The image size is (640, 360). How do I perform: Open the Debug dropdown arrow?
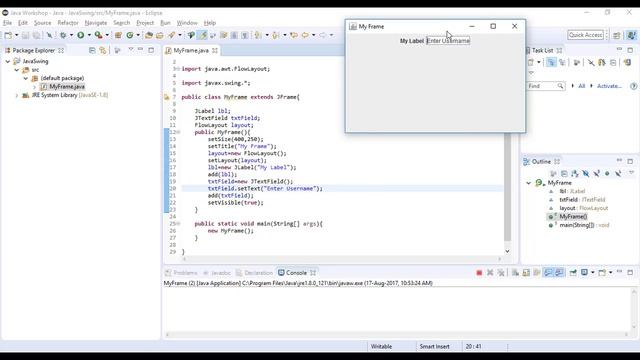point(71,35)
